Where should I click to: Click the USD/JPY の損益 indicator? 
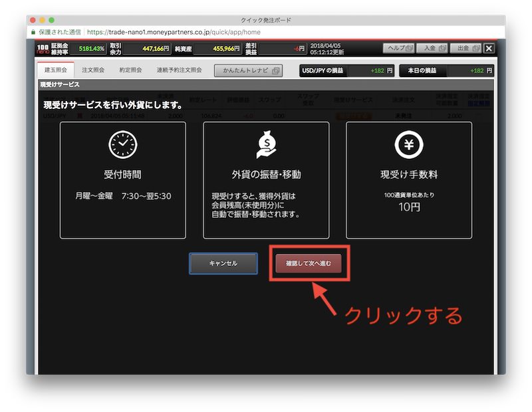click(346, 70)
